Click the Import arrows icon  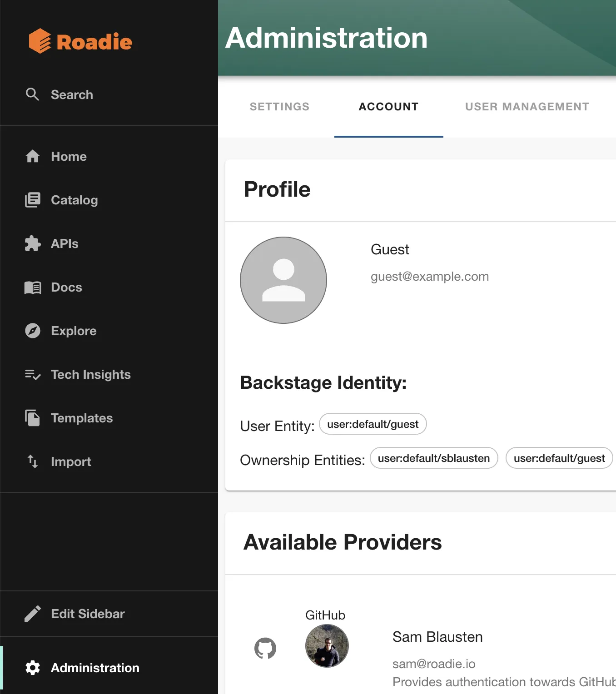tap(32, 461)
